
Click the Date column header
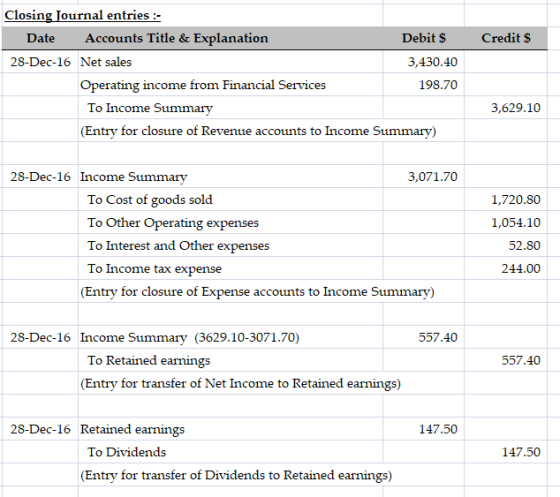40,38
